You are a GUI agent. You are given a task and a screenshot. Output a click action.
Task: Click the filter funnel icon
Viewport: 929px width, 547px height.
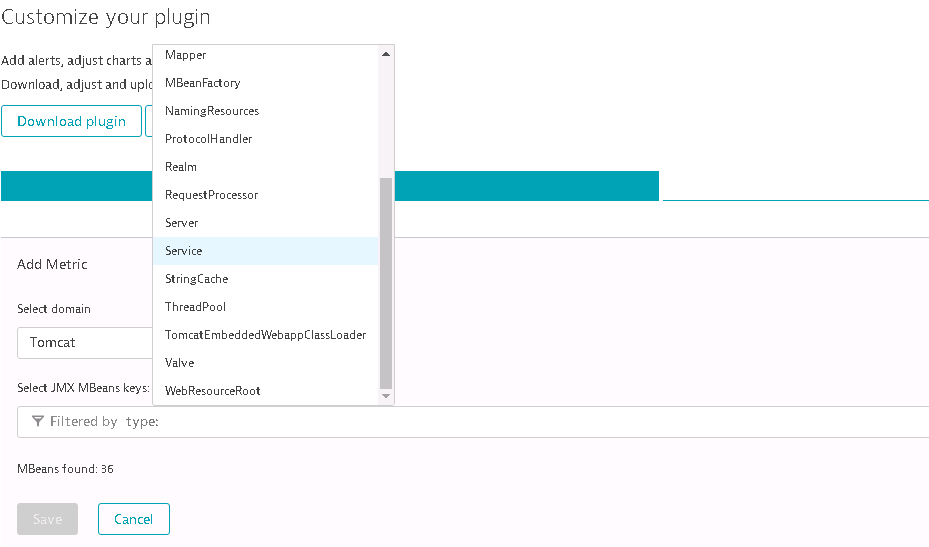click(37, 421)
